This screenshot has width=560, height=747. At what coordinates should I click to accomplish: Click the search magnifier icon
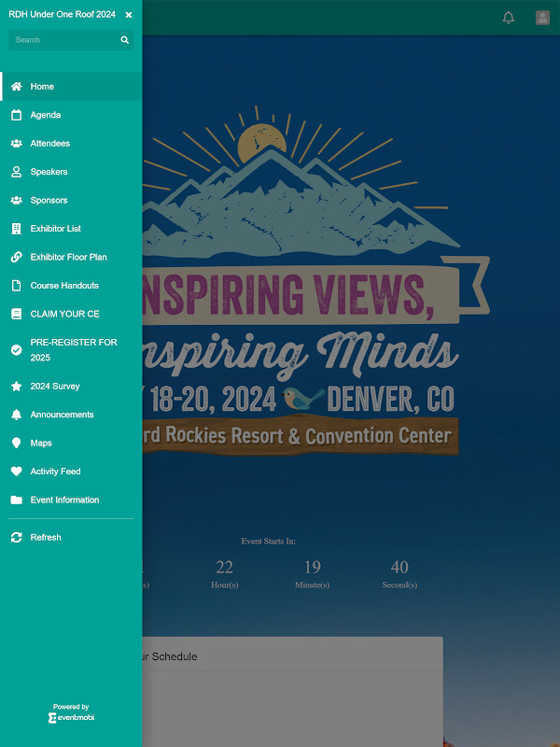[x=125, y=40]
